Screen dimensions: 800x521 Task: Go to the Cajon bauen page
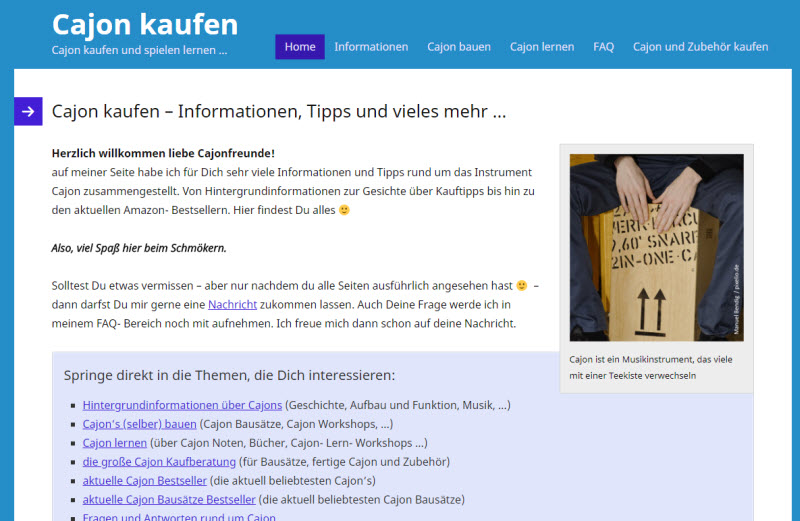pos(459,47)
